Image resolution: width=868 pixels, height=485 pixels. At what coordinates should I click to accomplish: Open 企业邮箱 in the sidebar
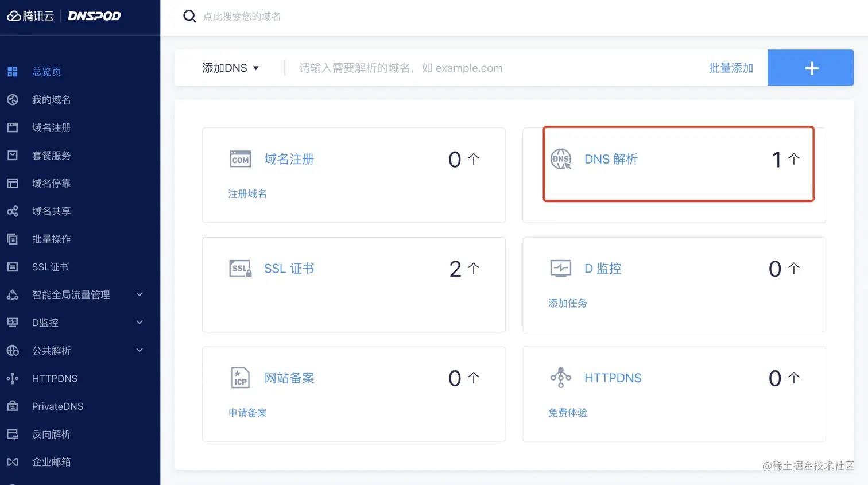52,462
